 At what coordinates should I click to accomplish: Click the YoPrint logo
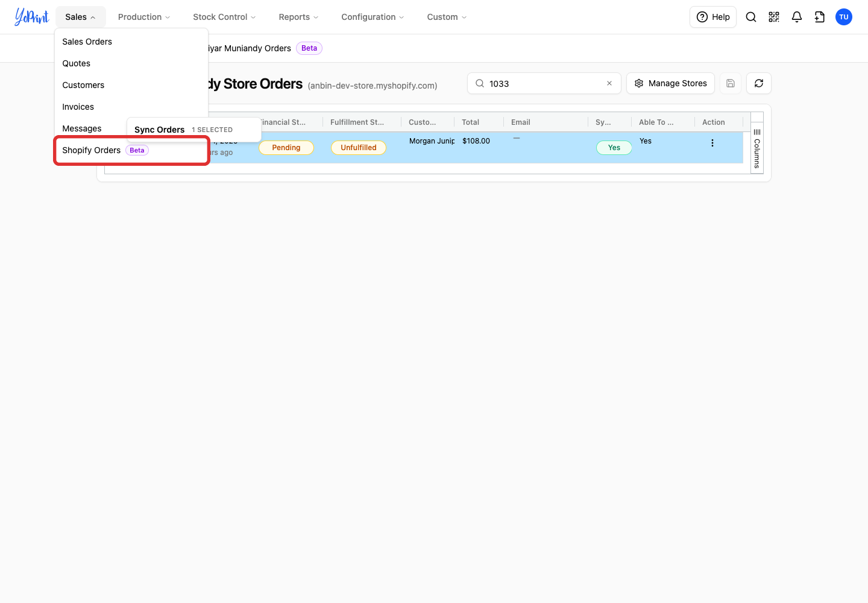pyautogui.click(x=32, y=17)
